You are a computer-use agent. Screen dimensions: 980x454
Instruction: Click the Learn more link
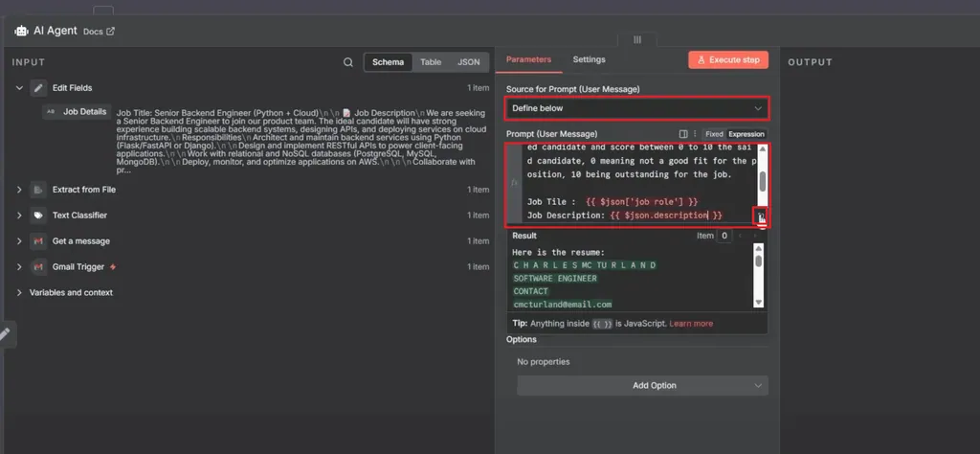coord(691,324)
